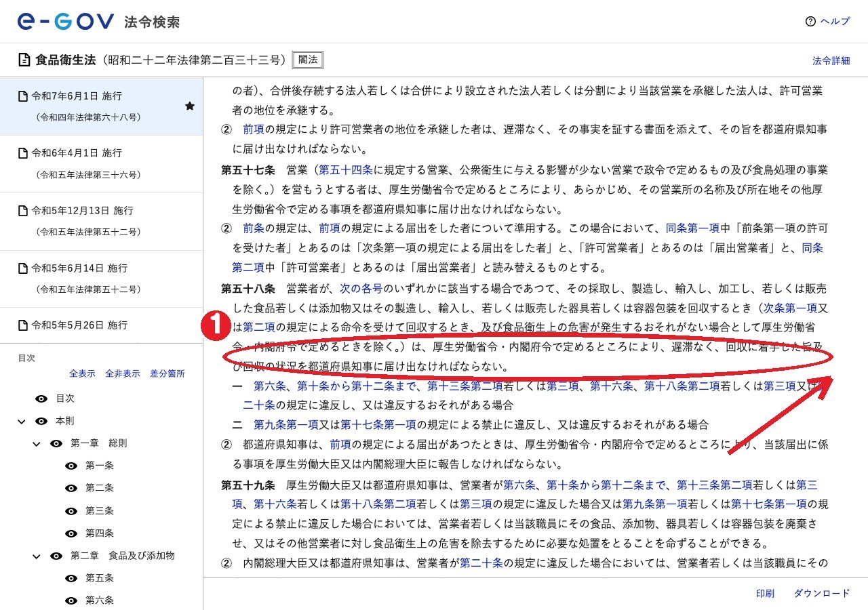Collapse the 第一章 総則 chevron
The image size is (868, 610).
[x=37, y=443]
